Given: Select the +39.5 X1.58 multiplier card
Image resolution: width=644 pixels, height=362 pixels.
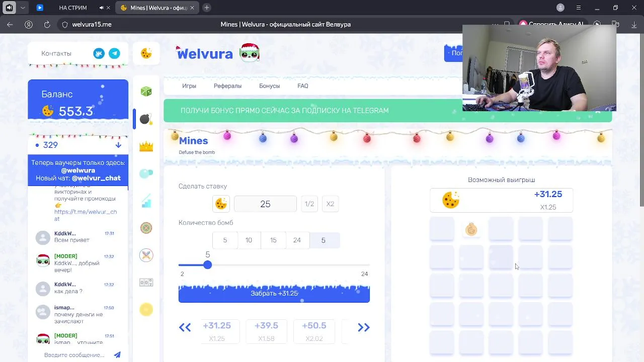Looking at the screenshot, I should (x=266, y=331).
